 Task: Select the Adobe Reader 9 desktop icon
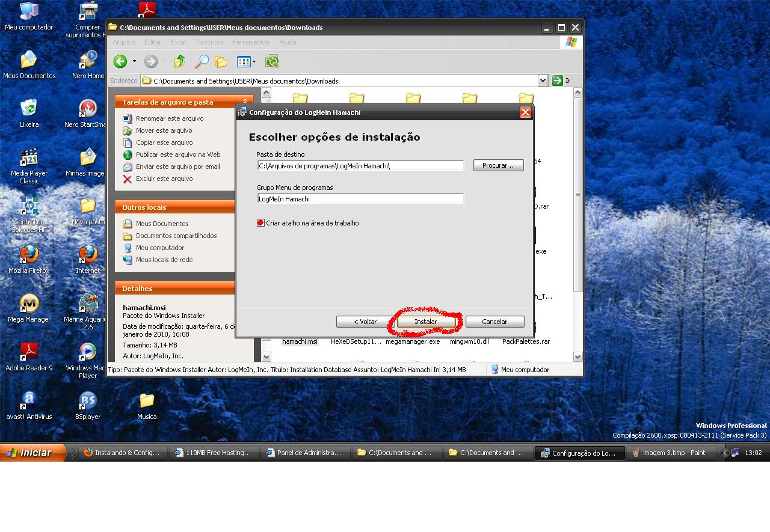(29, 353)
